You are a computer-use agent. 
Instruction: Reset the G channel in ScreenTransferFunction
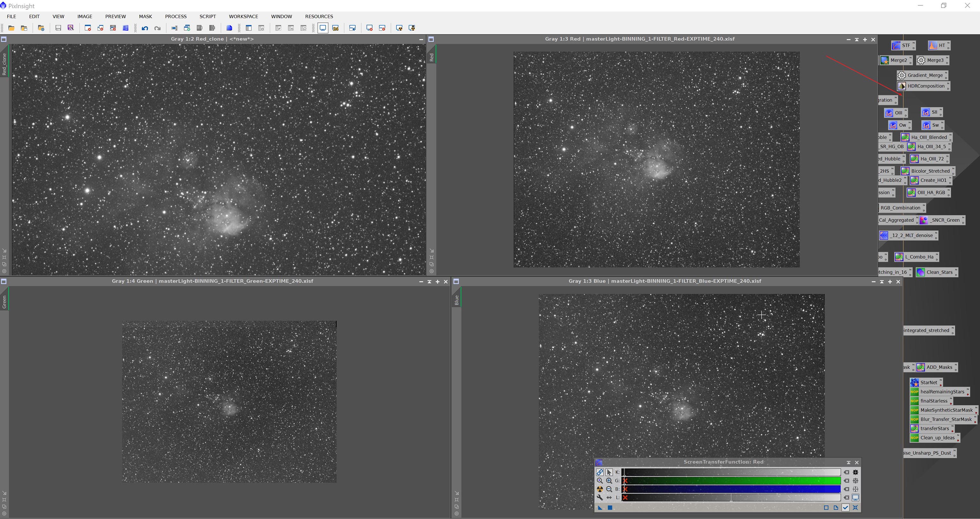tap(846, 481)
